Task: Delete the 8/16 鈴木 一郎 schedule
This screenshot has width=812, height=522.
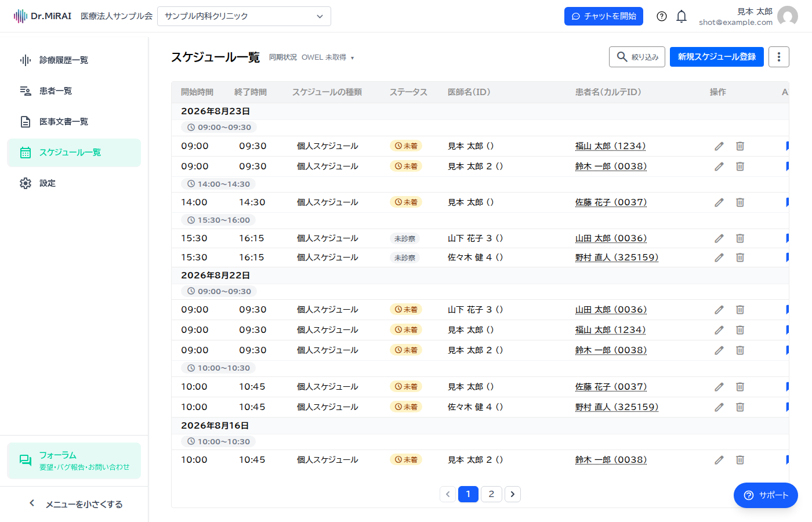Action: coord(740,460)
